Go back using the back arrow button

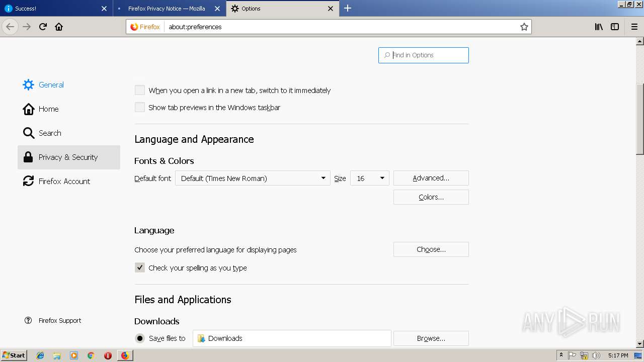tap(10, 27)
